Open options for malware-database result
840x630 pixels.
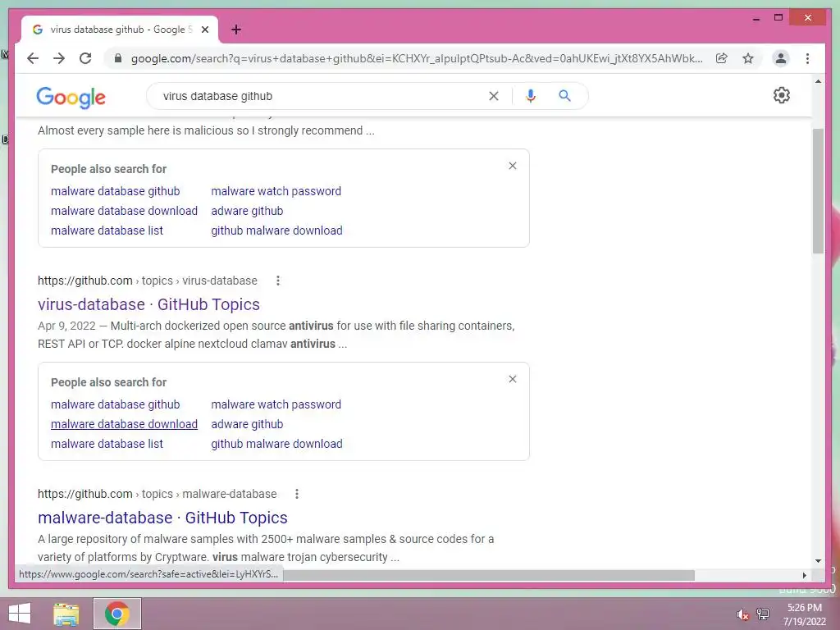pos(296,493)
